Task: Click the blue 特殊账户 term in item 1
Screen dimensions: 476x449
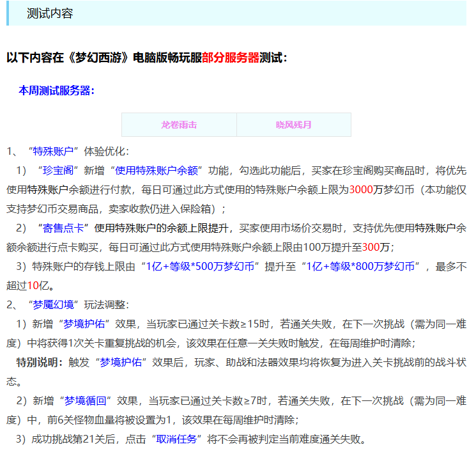Action: click(54, 151)
